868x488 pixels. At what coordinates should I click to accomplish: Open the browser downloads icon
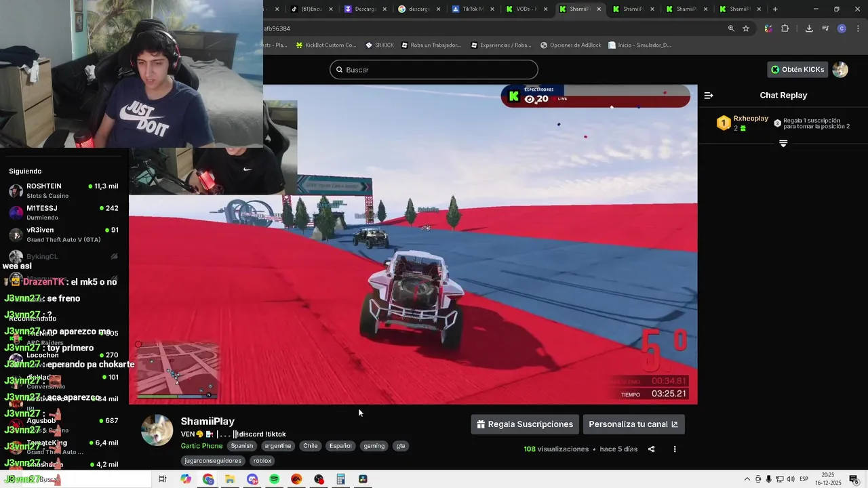(x=809, y=28)
